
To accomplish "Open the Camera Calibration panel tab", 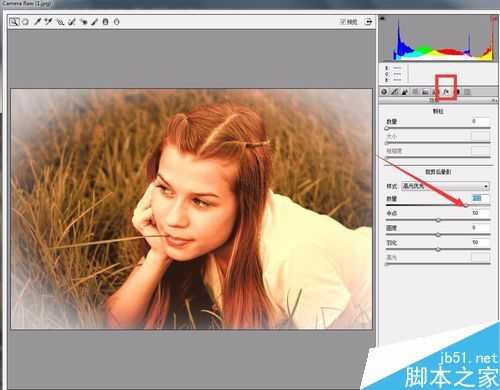I will (x=458, y=92).
